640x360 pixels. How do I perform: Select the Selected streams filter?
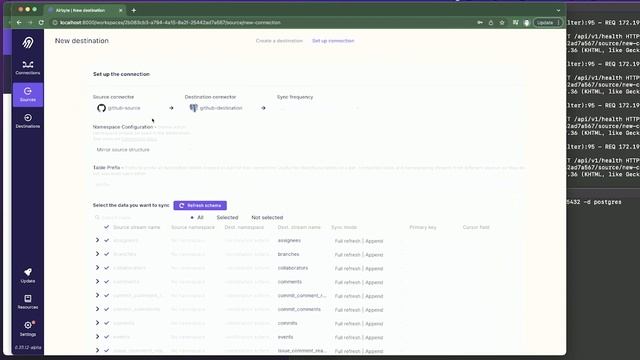click(x=227, y=218)
